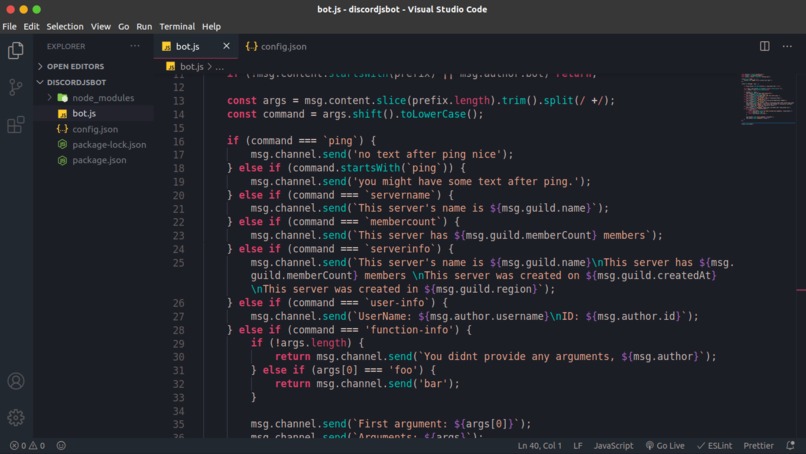
Task: Click the package-lock.json file icon
Action: pos(62,144)
